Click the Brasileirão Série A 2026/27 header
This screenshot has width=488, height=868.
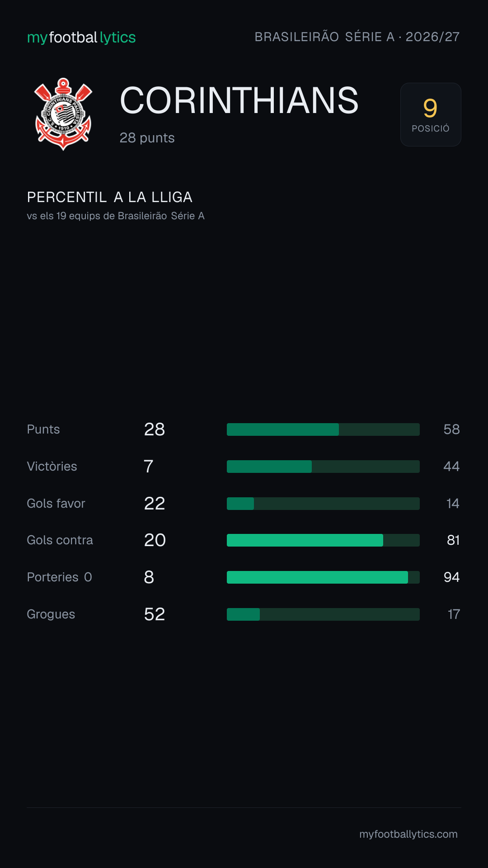coord(357,37)
